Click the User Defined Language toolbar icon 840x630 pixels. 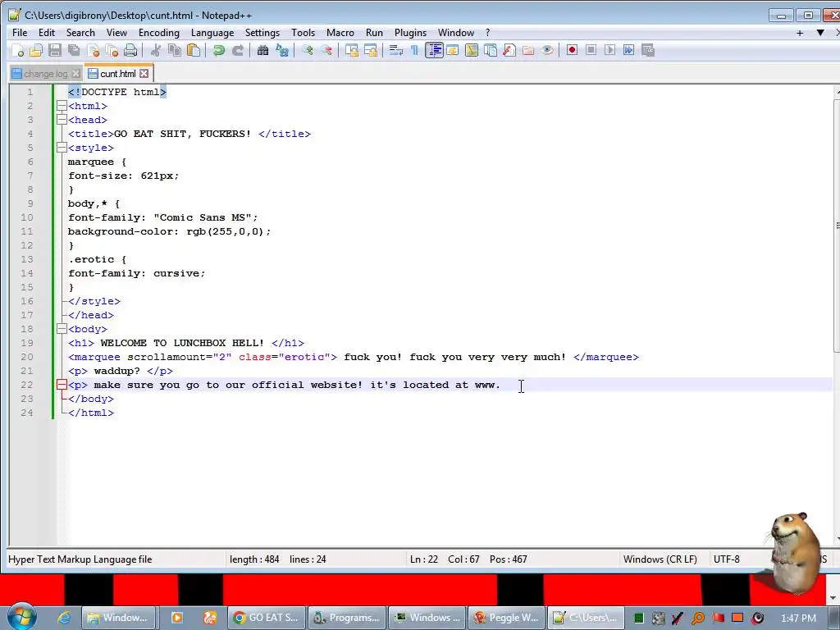tap(453, 50)
